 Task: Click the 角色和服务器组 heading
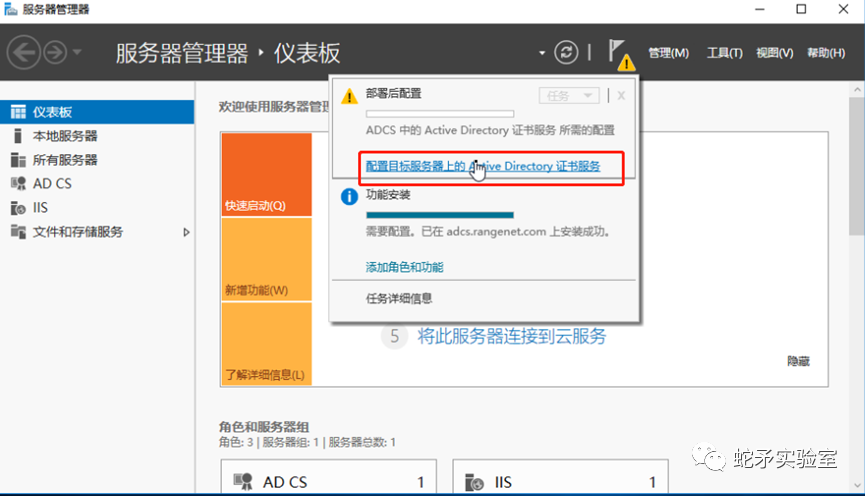point(264,426)
